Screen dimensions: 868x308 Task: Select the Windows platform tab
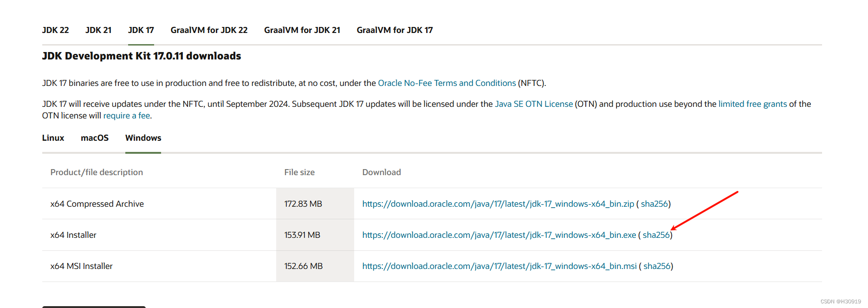click(143, 138)
